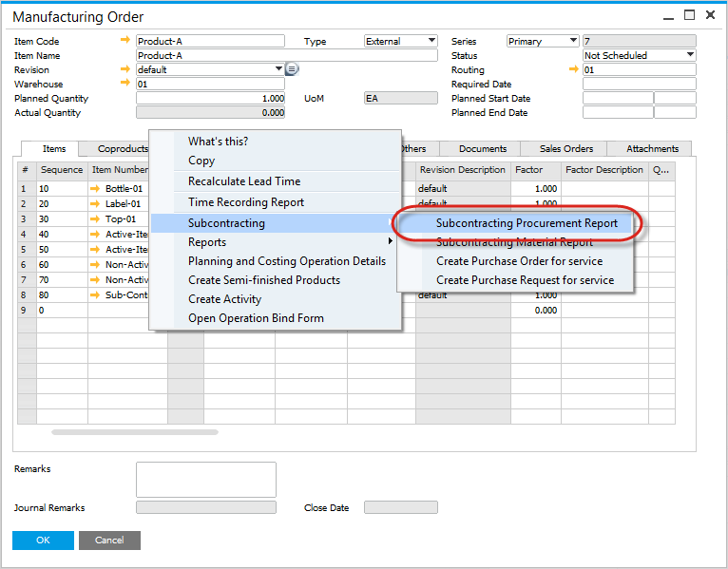The image size is (728, 569).
Task: Click the Item Code input field
Action: tap(210, 41)
